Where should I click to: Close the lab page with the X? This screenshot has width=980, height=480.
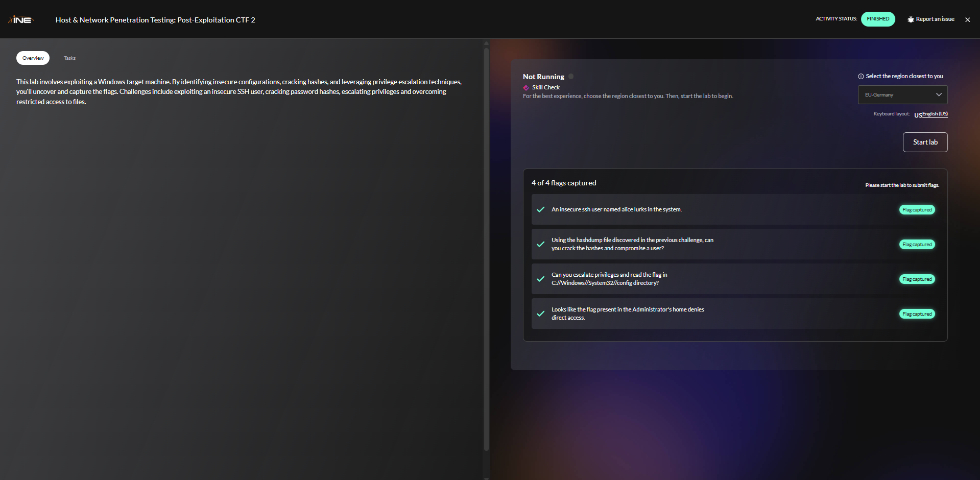[967, 20]
